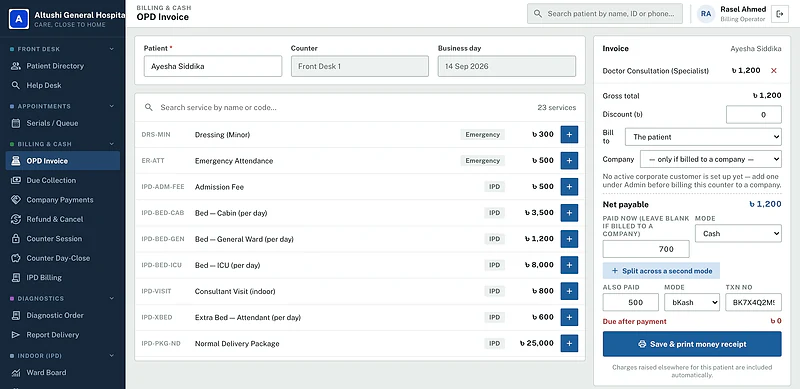Click the Diagnostic Order icon

pos(16,315)
